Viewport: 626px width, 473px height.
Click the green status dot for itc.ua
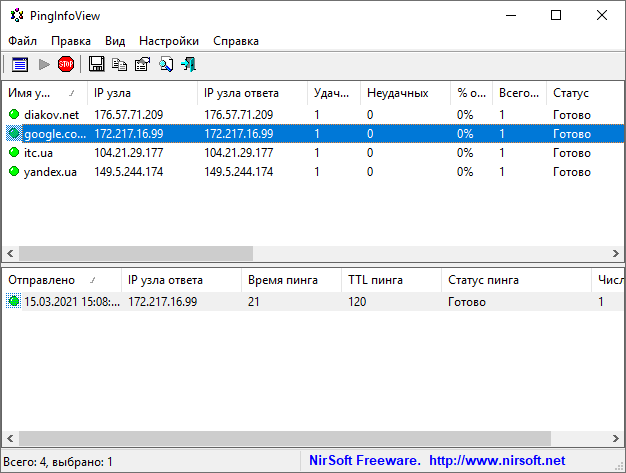[x=14, y=152]
